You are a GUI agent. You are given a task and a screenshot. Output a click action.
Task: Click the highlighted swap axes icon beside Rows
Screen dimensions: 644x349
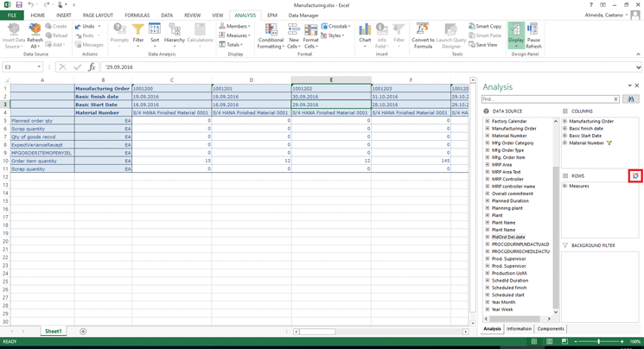[x=635, y=176]
